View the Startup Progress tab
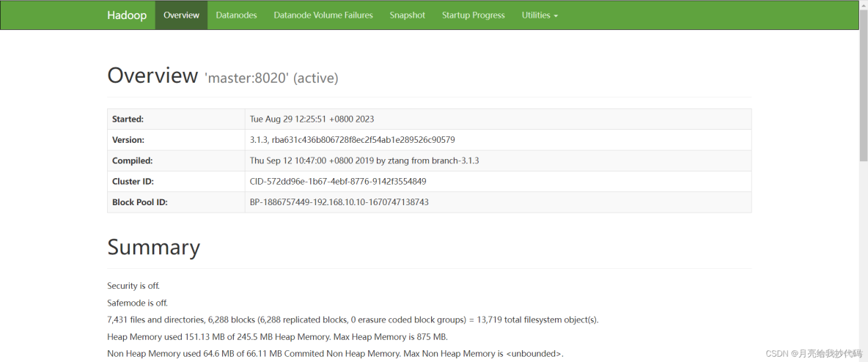This screenshot has height=362, width=868. coord(474,15)
